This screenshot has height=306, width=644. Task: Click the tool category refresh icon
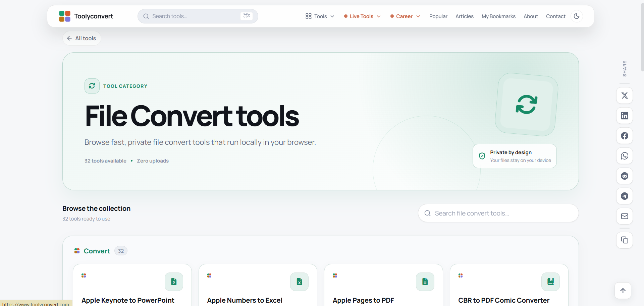92,86
